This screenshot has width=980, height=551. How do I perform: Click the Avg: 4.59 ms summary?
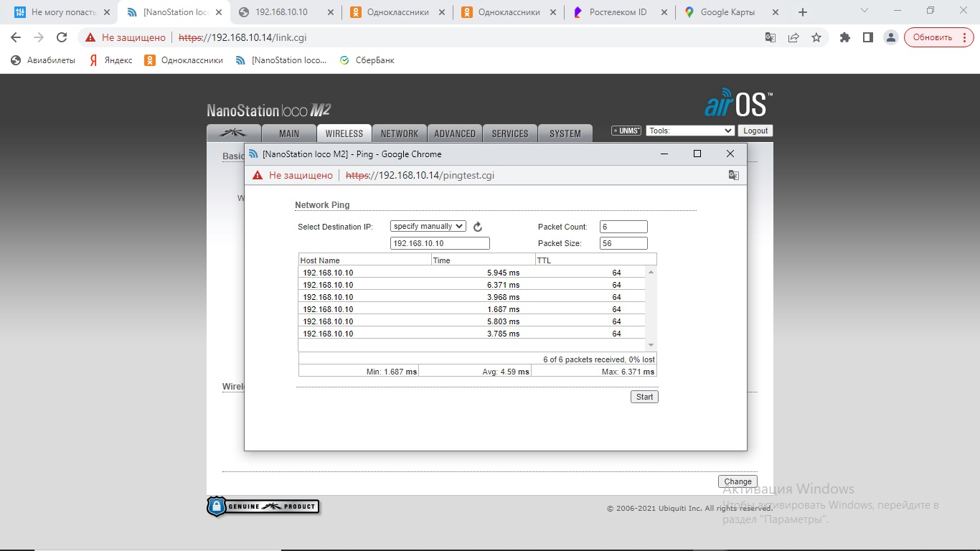(x=506, y=372)
